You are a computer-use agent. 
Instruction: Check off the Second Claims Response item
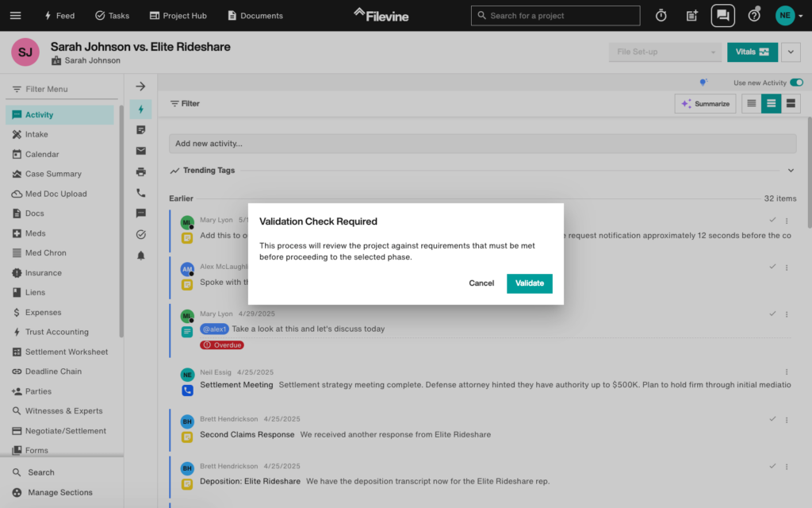(772, 419)
